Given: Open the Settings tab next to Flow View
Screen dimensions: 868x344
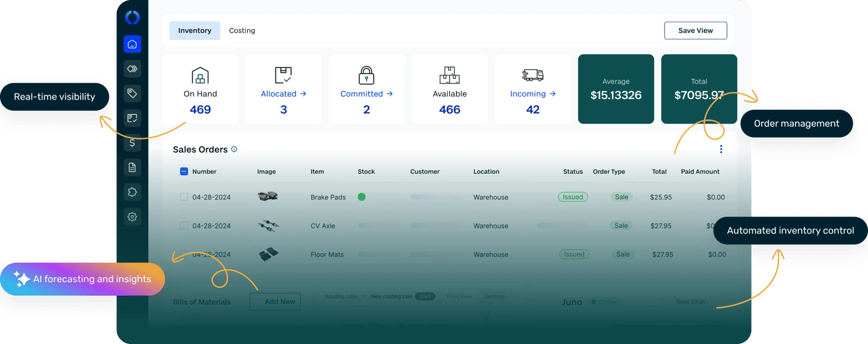Looking at the screenshot, I should point(494,296).
